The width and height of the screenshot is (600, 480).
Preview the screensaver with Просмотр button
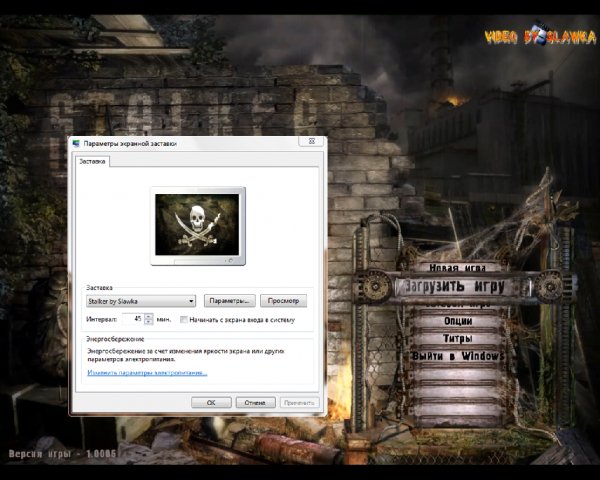click(x=283, y=301)
